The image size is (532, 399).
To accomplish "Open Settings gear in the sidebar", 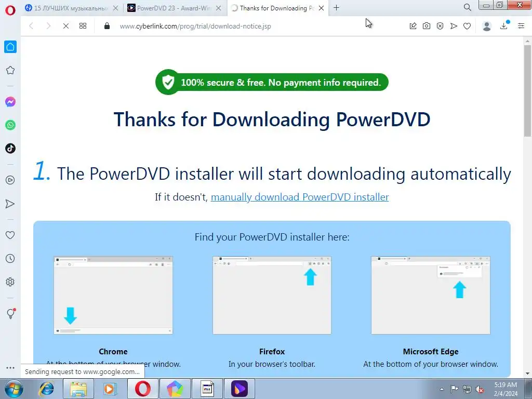I will (10, 282).
